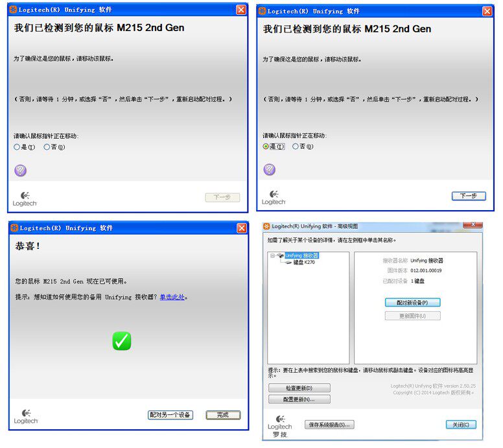This screenshot has height=448, width=503.
Task: Click firmware version 012.001.00019 text
Action: tap(426, 270)
